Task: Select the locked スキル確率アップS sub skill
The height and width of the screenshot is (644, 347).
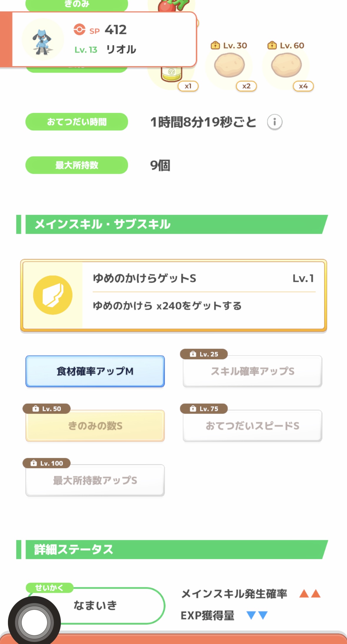Action: [252, 371]
